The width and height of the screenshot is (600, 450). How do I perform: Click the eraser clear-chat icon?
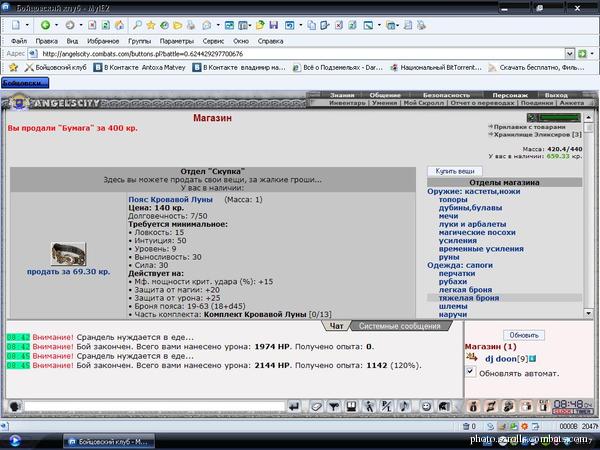click(x=316, y=406)
